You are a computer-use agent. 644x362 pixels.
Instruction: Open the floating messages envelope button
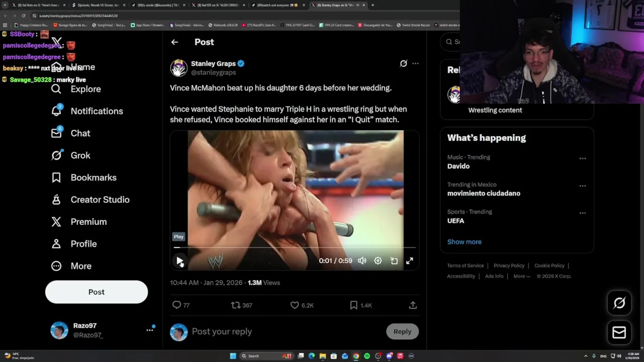[x=619, y=333]
